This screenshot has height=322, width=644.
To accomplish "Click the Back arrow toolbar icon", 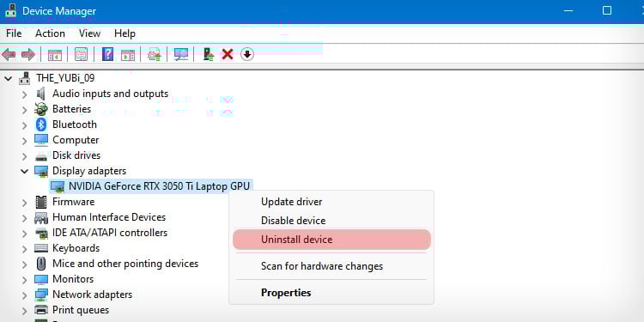I will tap(9, 54).
